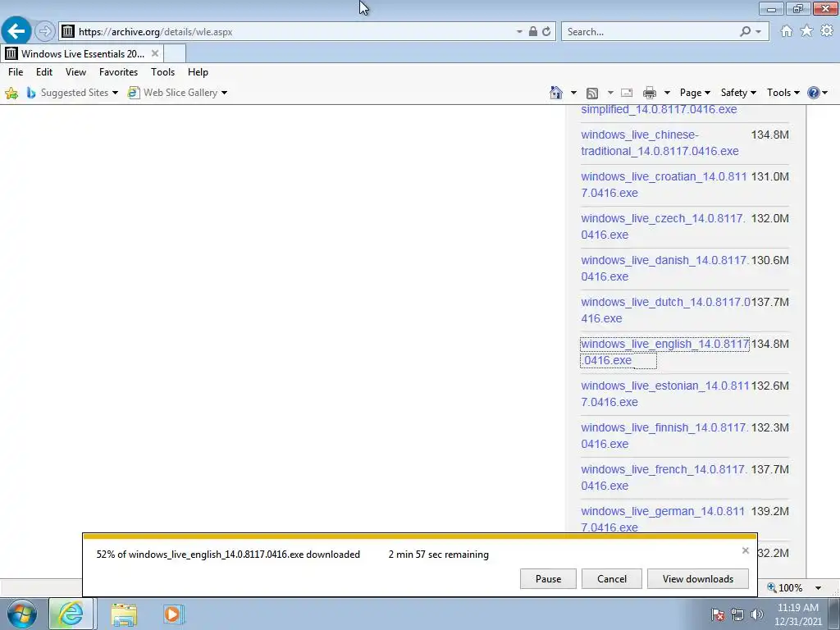840x630 pixels.
Task: Click the RSS feeds icon in command bar
Action: [592, 94]
